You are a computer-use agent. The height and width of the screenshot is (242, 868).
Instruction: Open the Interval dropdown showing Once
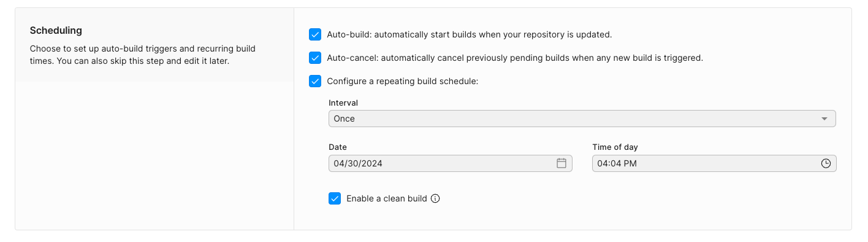(x=582, y=119)
